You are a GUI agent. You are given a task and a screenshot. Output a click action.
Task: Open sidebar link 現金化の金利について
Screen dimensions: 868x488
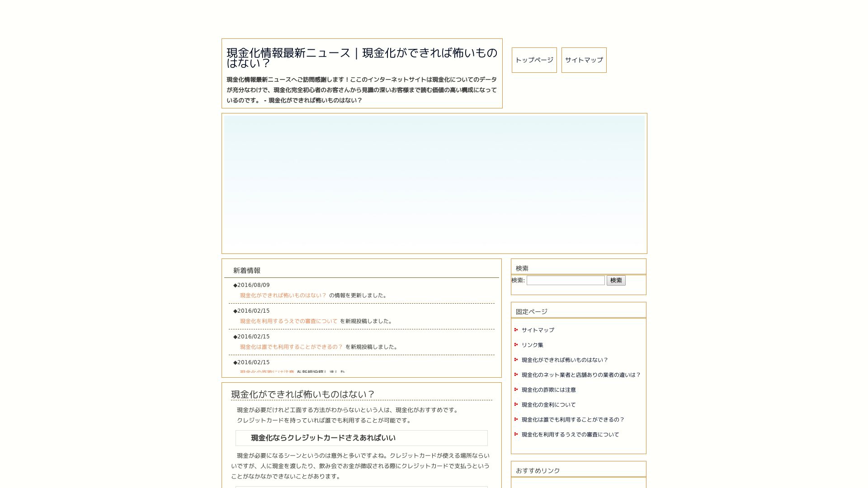548,405
